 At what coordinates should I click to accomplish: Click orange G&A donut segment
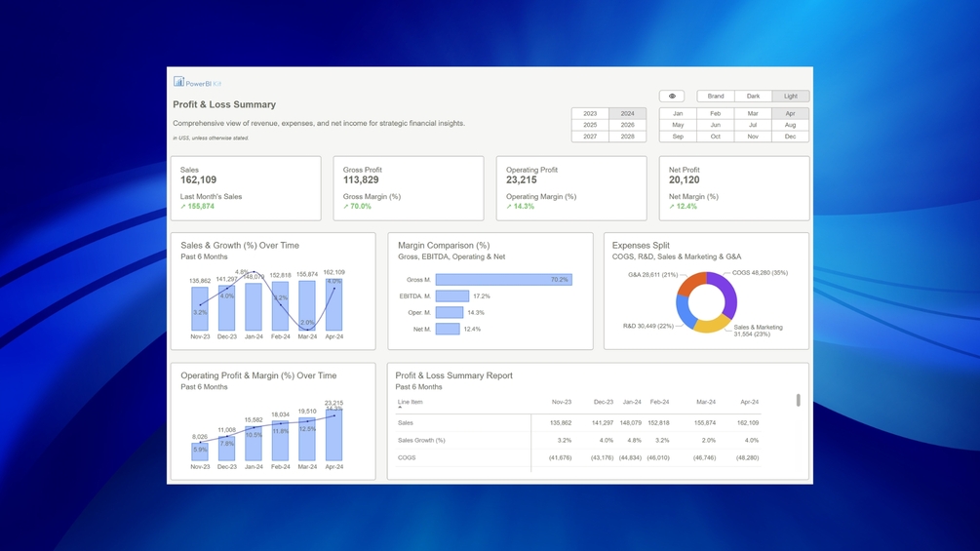click(x=690, y=284)
